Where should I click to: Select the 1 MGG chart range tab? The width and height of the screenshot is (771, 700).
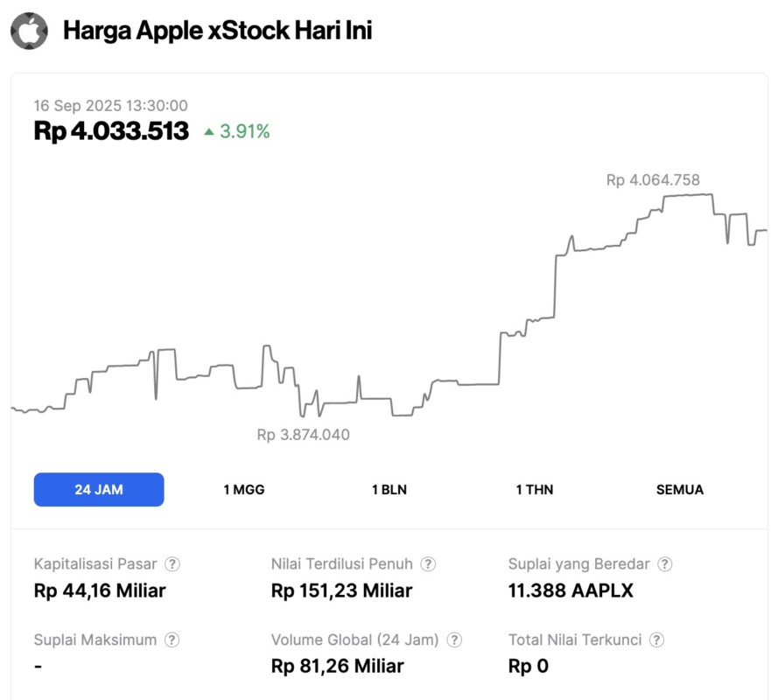242,489
